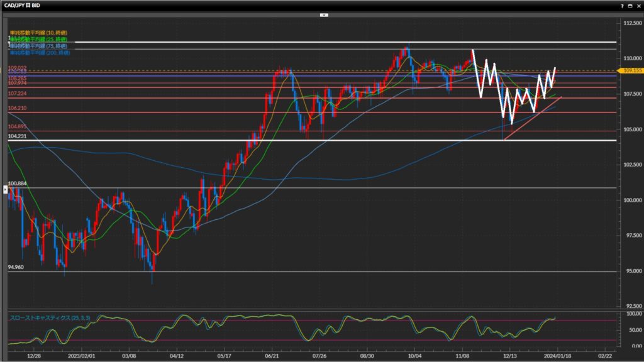Click the current price tag 109.155

coord(631,71)
